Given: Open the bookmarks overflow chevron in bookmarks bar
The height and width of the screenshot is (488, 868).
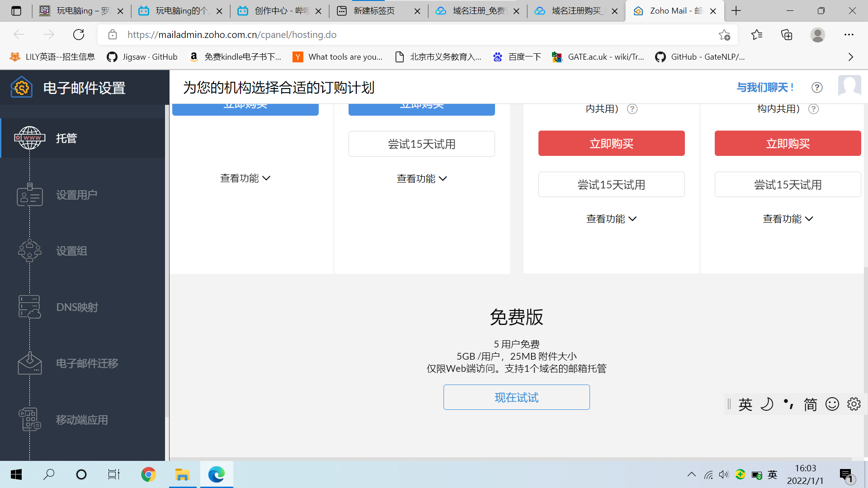Looking at the screenshot, I should tap(850, 56).
